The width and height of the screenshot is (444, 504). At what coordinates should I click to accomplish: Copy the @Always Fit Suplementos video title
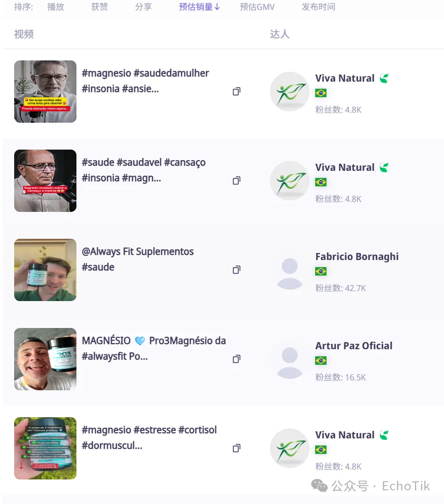point(236,270)
